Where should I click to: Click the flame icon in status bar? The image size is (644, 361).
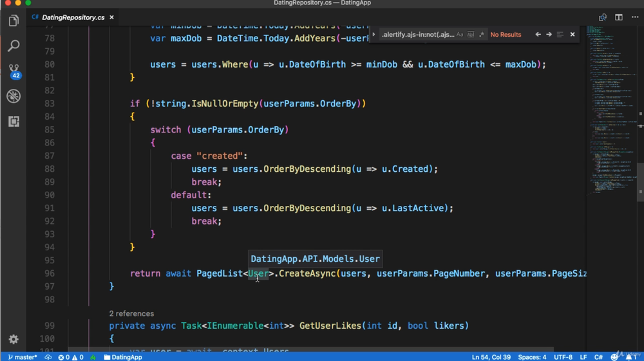[x=93, y=357]
